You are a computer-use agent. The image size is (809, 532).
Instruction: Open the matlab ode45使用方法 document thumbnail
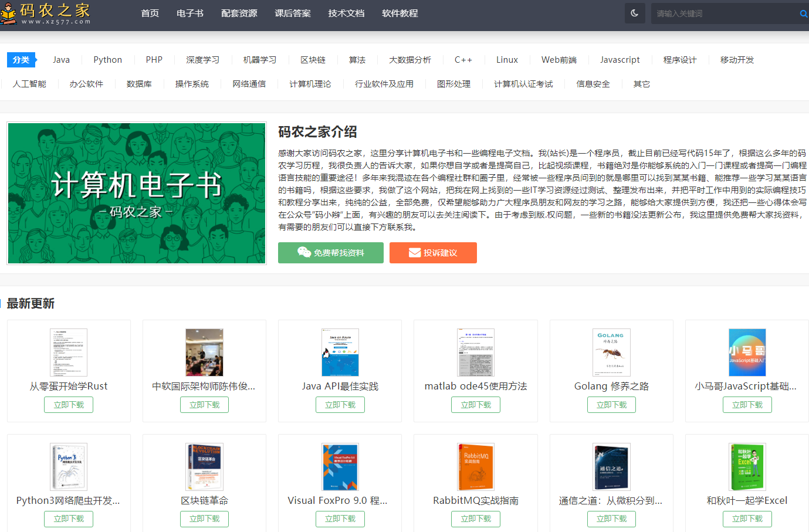[x=476, y=352]
